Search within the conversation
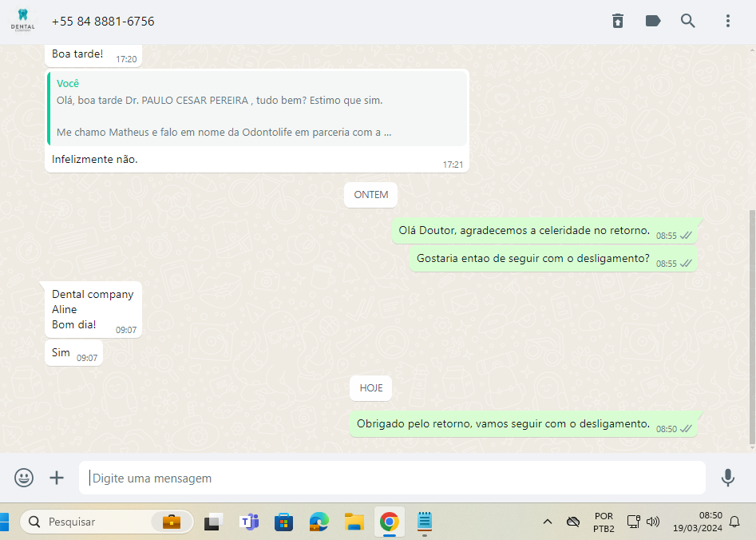The image size is (756, 540). click(x=687, y=21)
